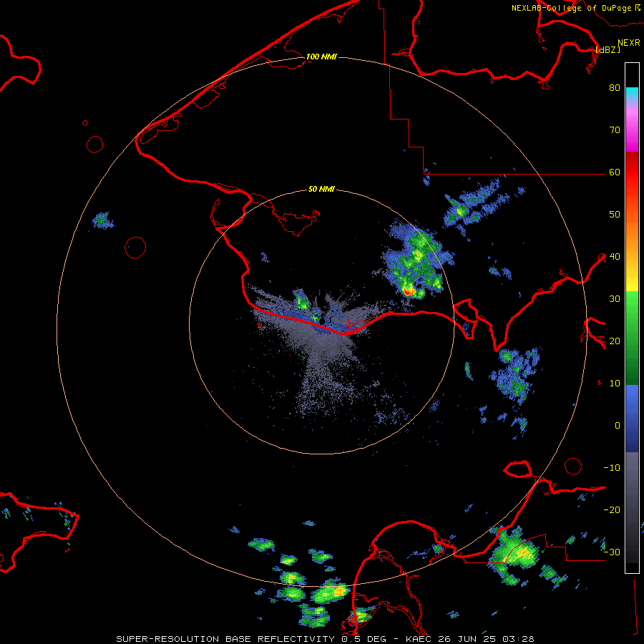Click the "NEXR" label at top right
This screenshot has height=644, width=644.
point(628,43)
